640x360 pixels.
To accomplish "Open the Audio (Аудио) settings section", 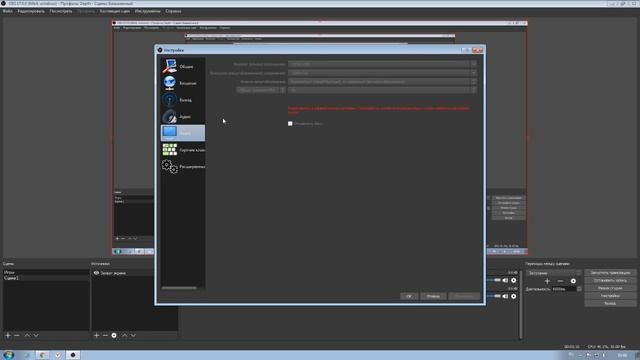I will click(183, 116).
